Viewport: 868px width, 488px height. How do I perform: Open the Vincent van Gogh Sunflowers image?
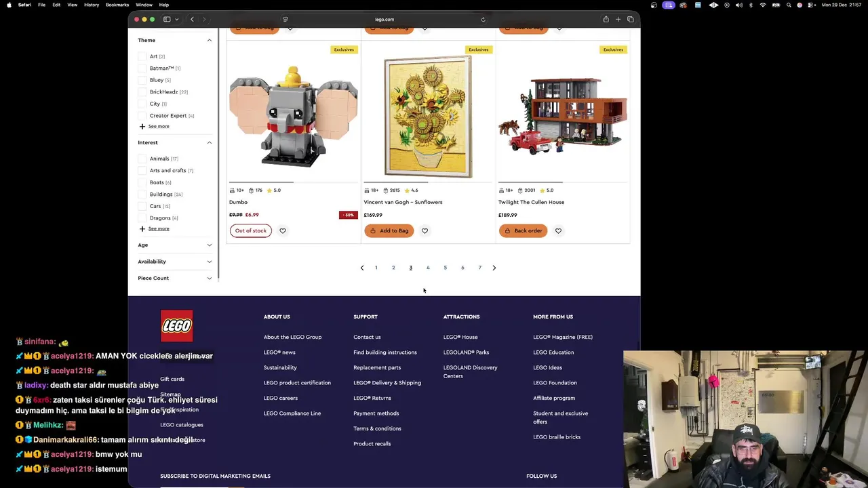[428, 117]
